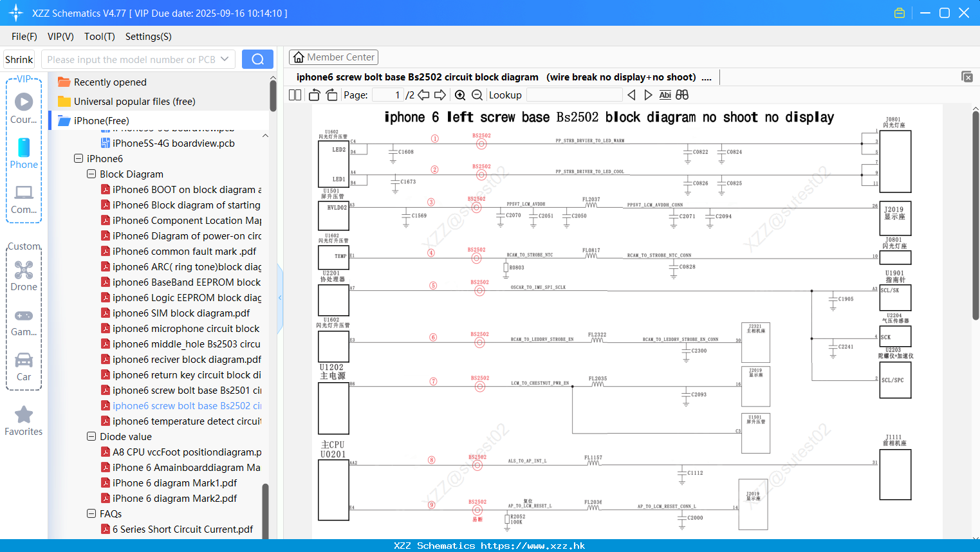Open the File(F) menu

coord(24,37)
